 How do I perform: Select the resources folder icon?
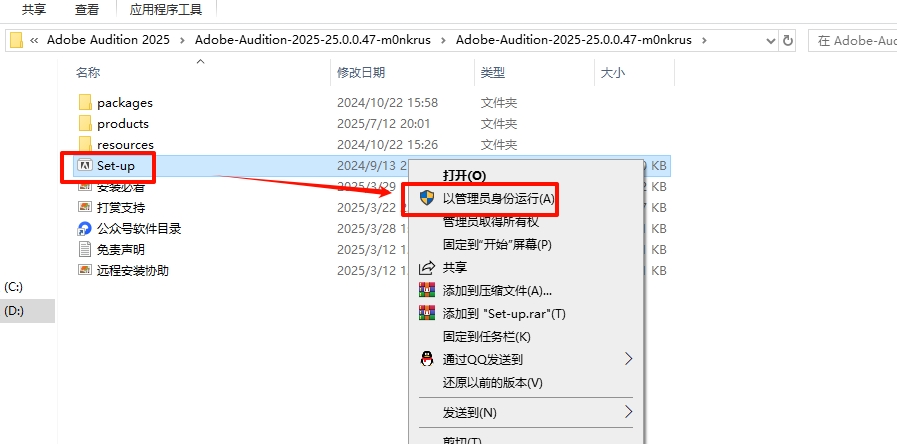coord(85,144)
